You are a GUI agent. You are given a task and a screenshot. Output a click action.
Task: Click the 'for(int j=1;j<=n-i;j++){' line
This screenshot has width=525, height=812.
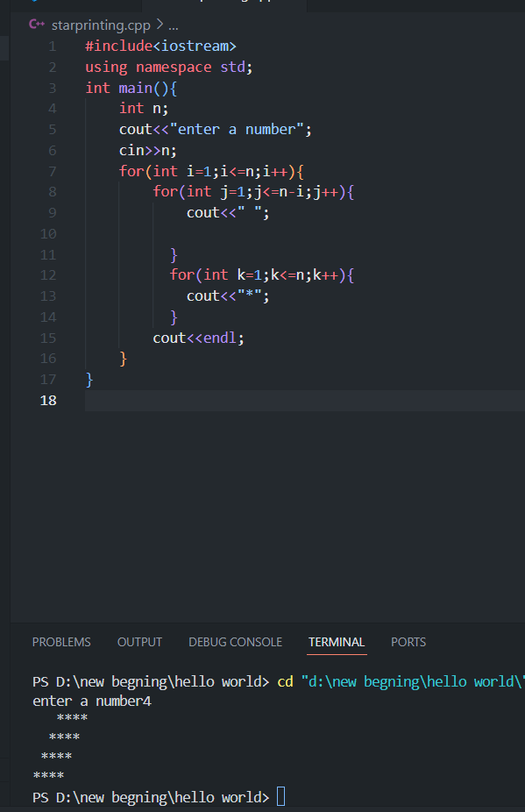[253, 192]
